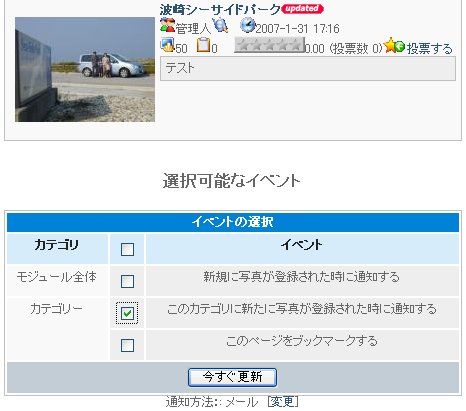
Task: Open the 変更 notification method link
Action: coord(283,402)
